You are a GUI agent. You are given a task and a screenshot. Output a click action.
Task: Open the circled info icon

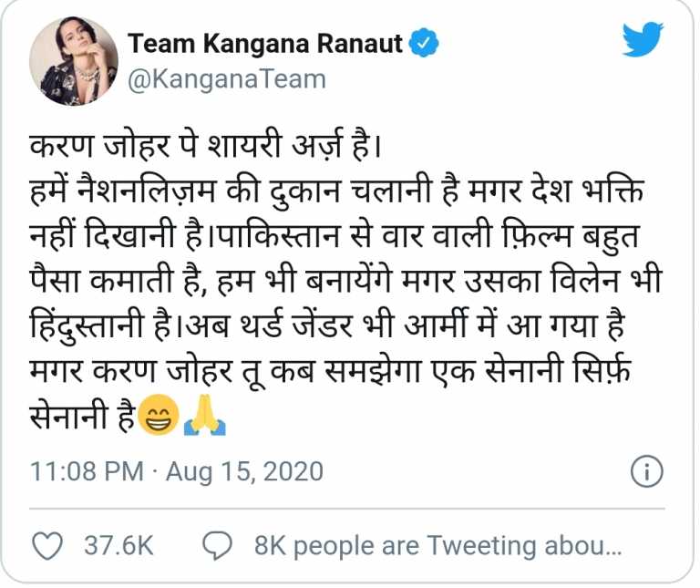[x=647, y=471]
